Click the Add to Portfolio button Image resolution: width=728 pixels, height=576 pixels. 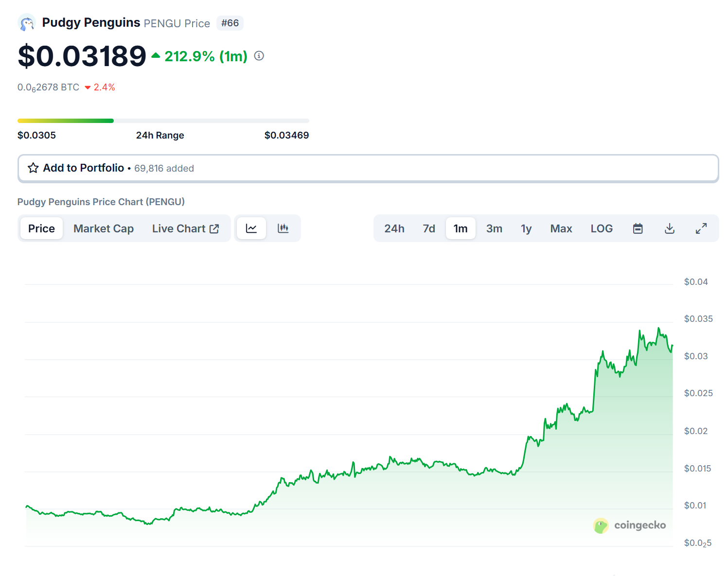click(x=368, y=168)
